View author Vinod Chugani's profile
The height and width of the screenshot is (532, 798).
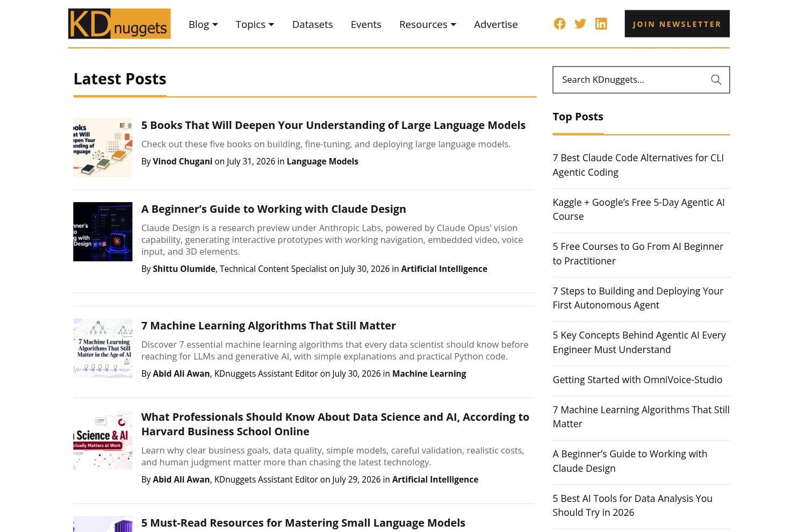tap(183, 161)
